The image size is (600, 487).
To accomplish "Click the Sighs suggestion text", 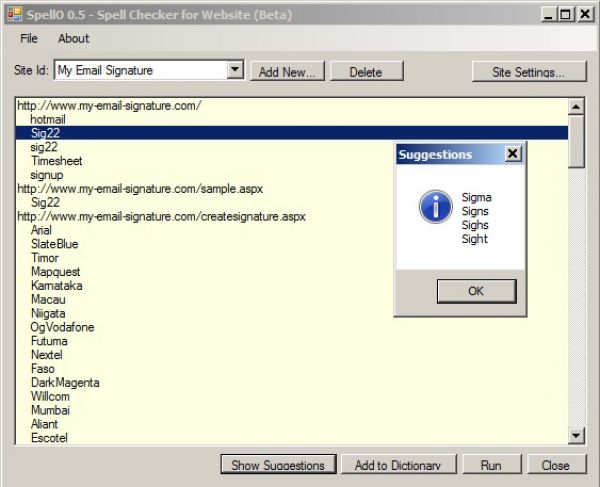I will [475, 225].
